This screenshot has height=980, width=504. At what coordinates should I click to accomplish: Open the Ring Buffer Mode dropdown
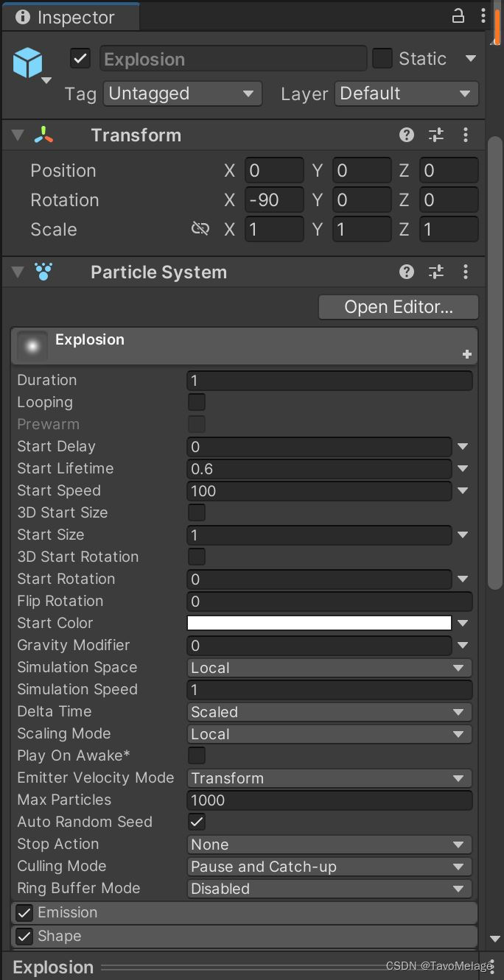pos(329,889)
